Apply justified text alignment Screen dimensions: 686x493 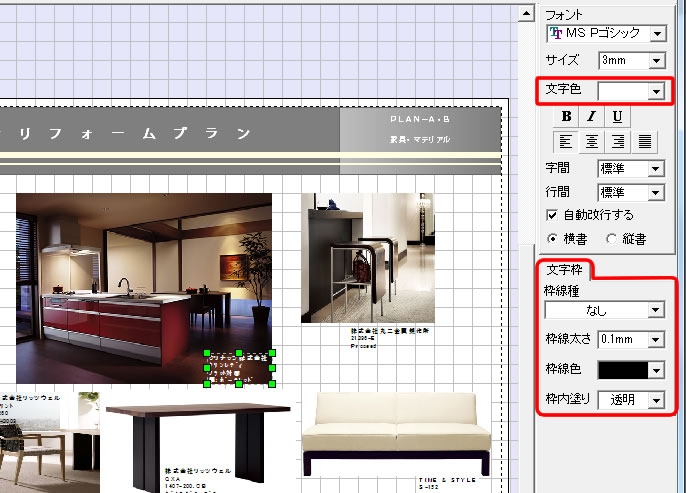tap(645, 142)
